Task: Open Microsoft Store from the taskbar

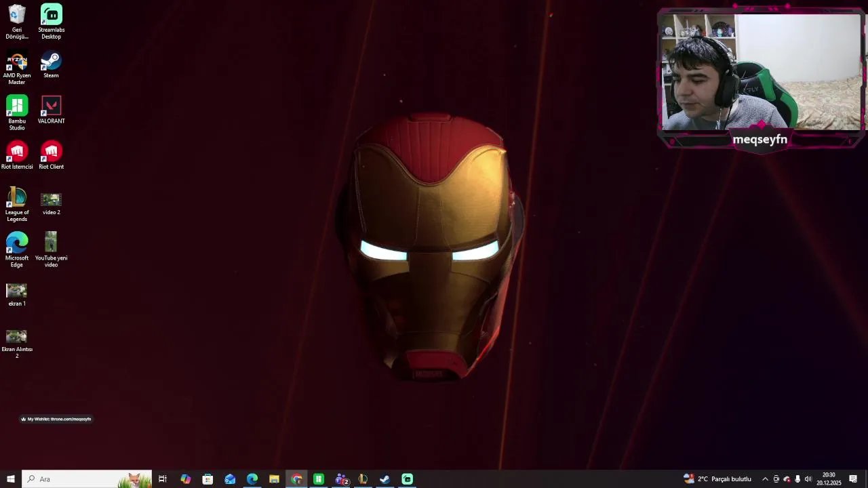Action: coord(208,479)
